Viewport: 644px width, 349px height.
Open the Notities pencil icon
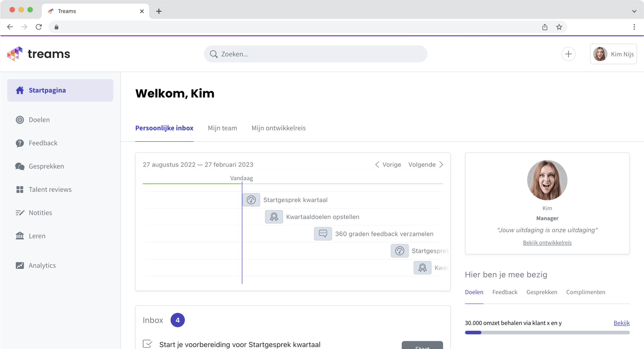pyautogui.click(x=20, y=213)
